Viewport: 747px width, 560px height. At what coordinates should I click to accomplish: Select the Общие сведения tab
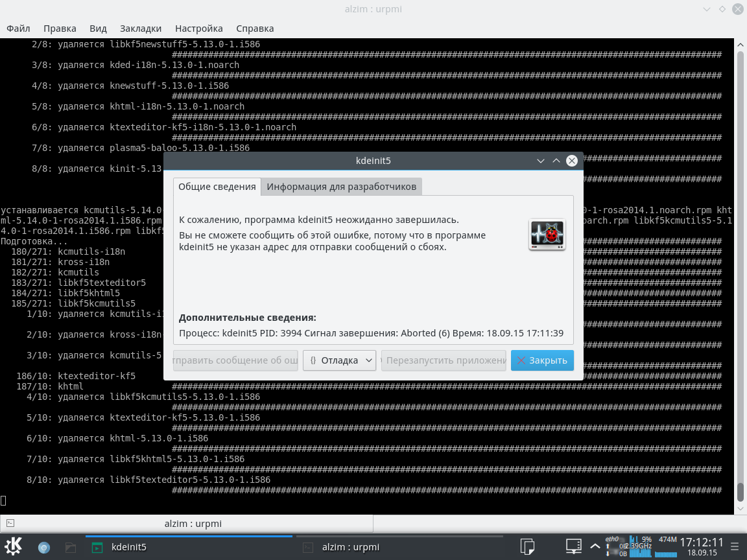coord(217,187)
